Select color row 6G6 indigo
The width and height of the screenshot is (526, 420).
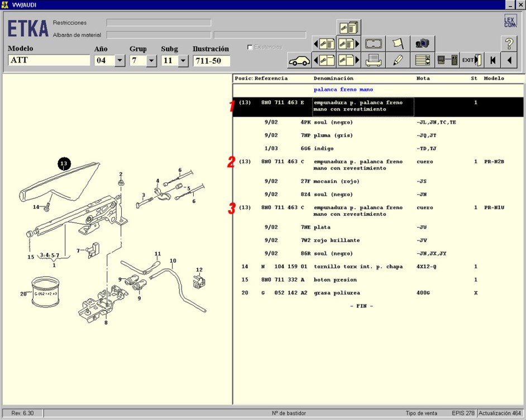tap(378, 148)
